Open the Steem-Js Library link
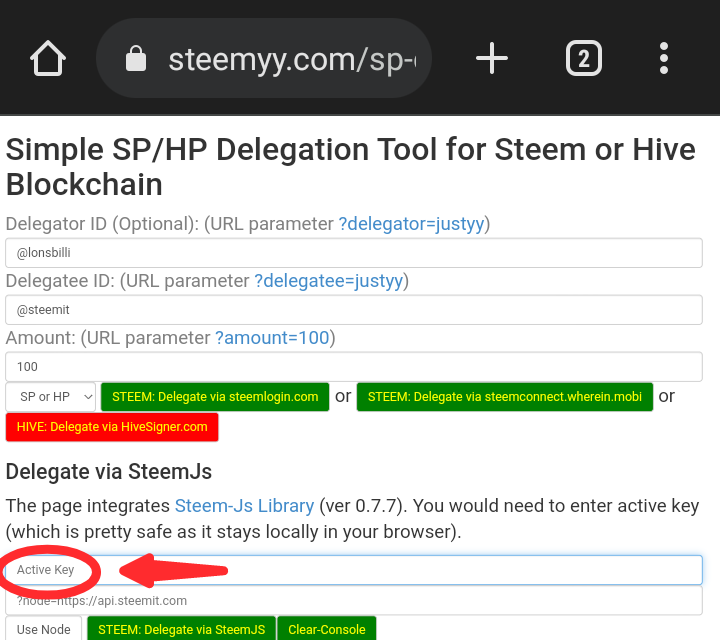 (244, 506)
